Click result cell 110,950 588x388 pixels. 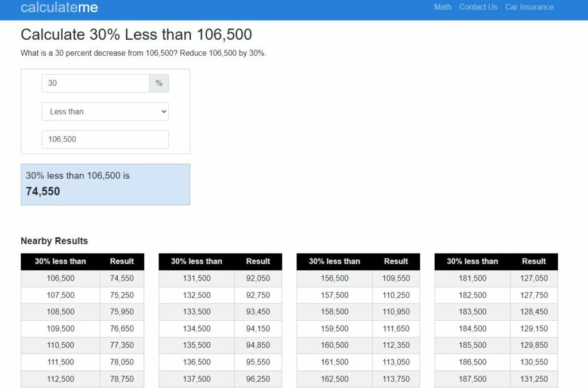click(396, 312)
